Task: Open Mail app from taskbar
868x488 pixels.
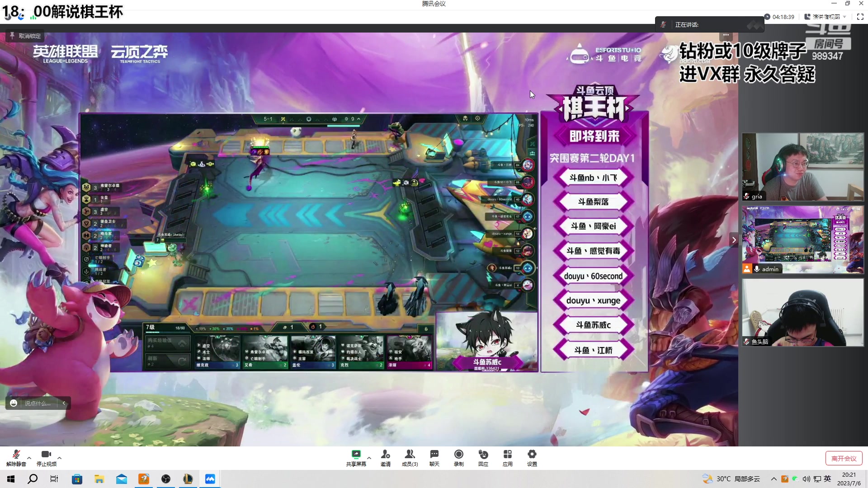Action: [122, 479]
